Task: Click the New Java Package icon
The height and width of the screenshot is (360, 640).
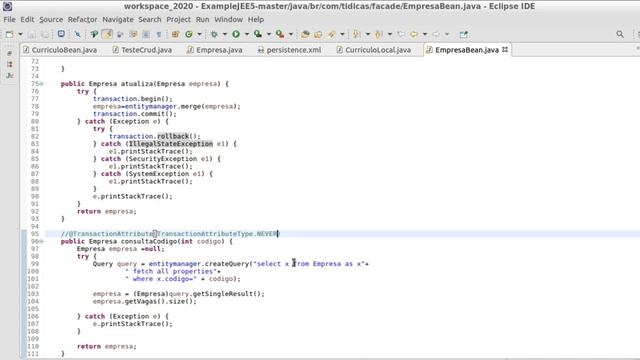Action: (176, 34)
